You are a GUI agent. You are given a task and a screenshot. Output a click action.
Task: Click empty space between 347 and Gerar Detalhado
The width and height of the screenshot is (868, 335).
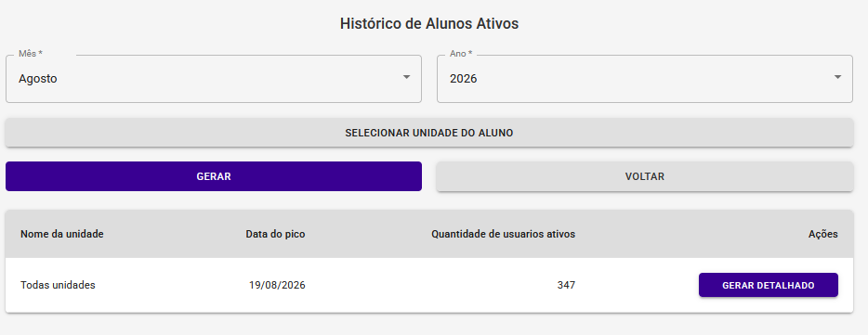pyautogui.click(x=637, y=285)
